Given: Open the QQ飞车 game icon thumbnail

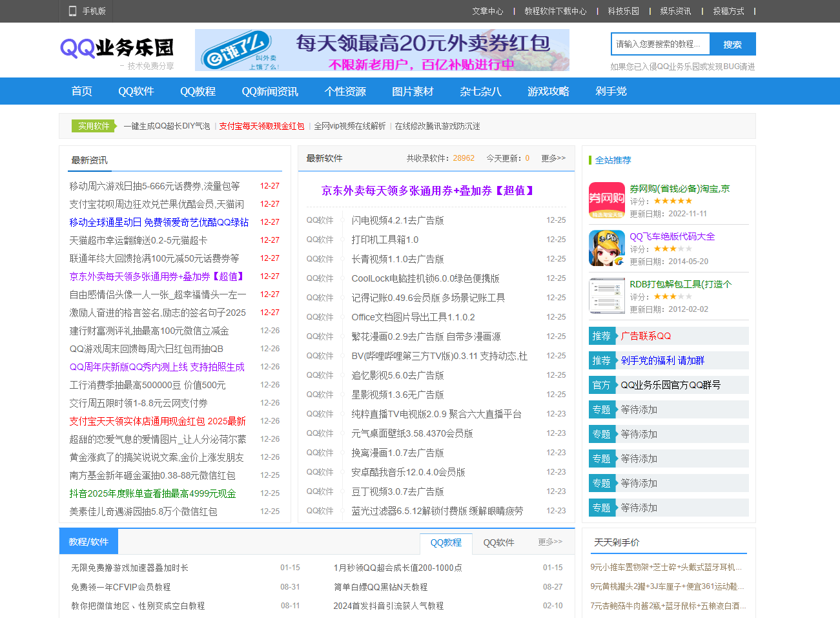Looking at the screenshot, I should 606,248.
